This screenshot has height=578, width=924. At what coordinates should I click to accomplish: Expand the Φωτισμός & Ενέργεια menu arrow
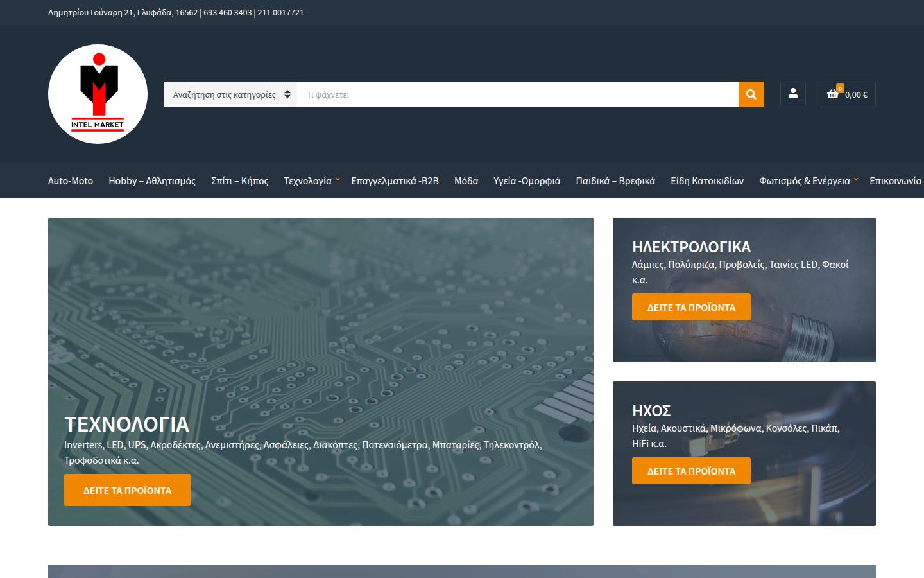click(856, 179)
